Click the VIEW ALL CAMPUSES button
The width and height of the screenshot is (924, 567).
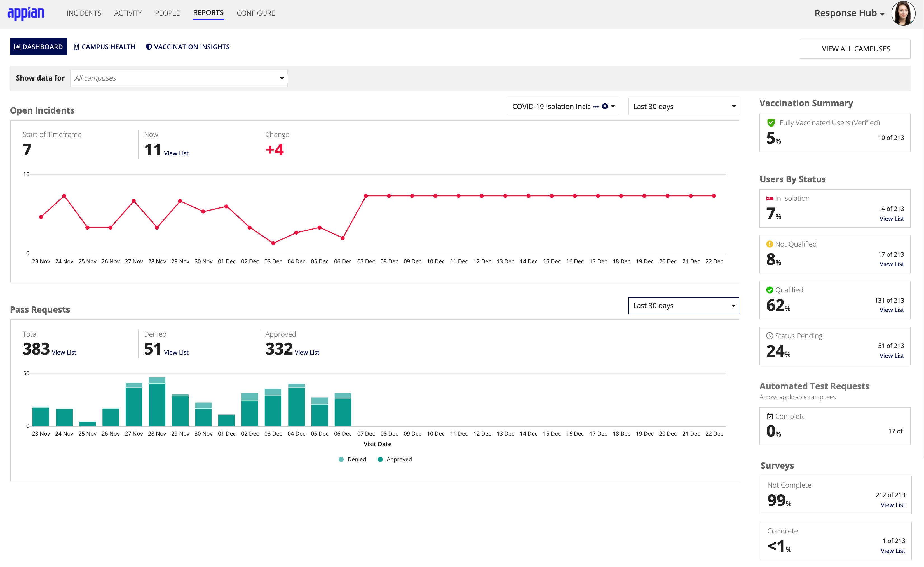[x=855, y=48]
